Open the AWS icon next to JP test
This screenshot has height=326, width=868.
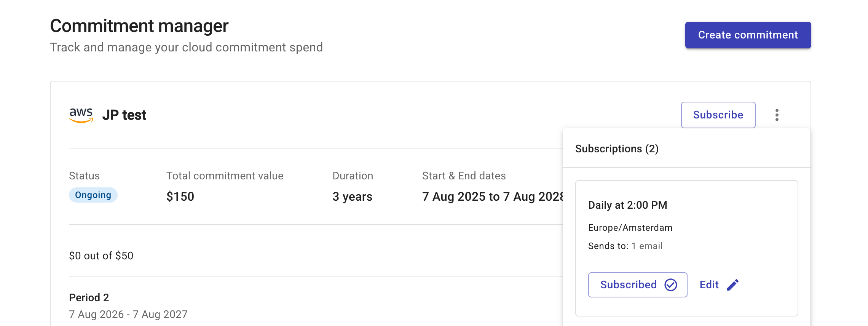click(81, 114)
